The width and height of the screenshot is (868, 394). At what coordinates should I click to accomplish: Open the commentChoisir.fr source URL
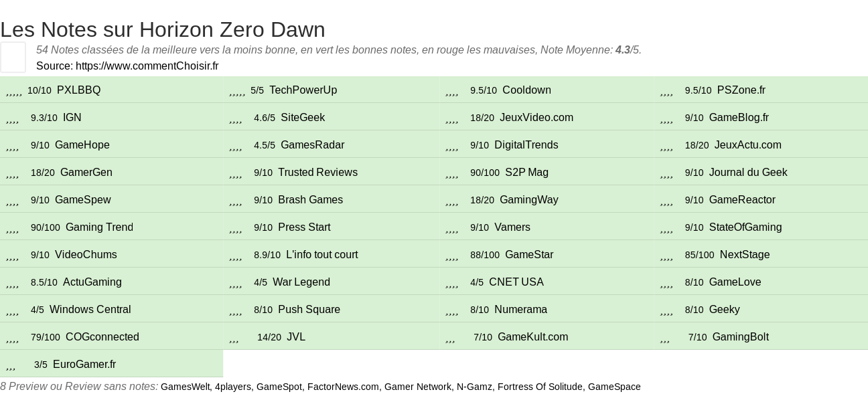[x=147, y=66]
